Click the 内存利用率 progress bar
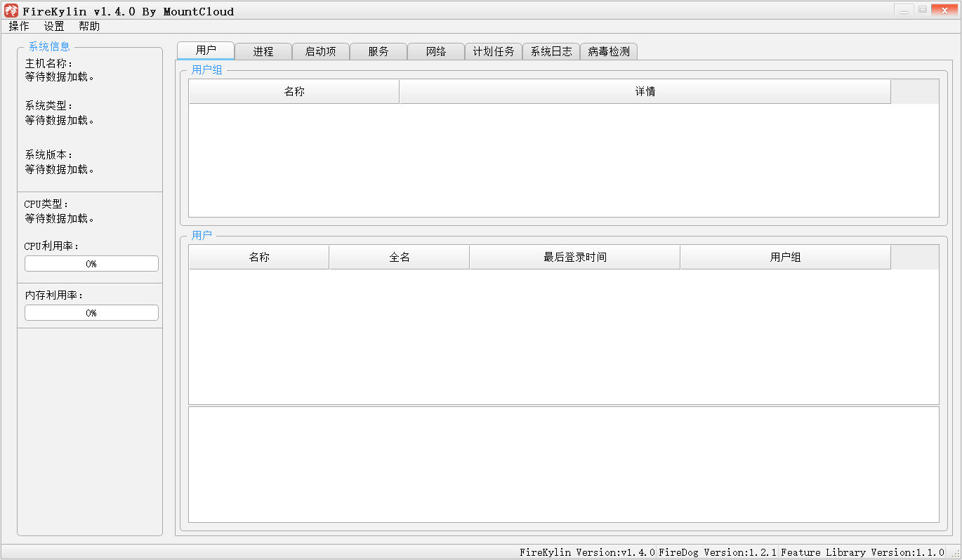962x560 pixels. 91,313
